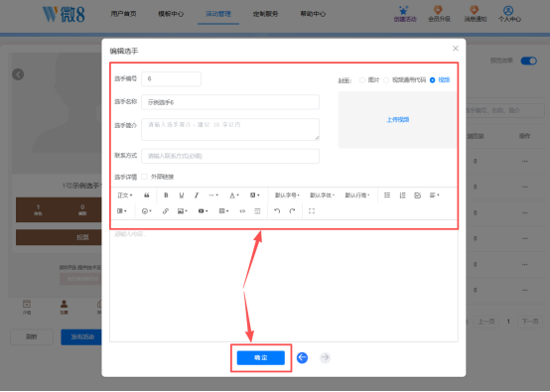Click the 选手名称 input field
The height and width of the screenshot is (392, 550).
[230, 102]
